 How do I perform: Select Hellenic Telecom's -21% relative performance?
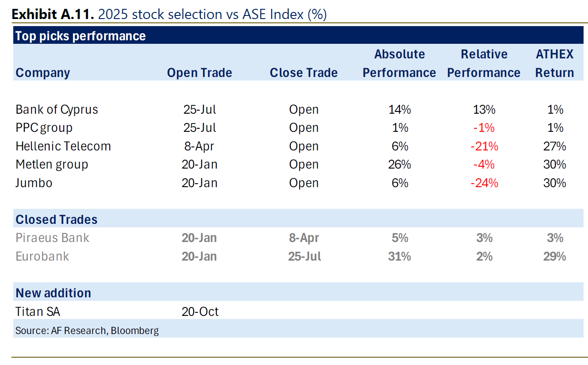click(x=484, y=146)
